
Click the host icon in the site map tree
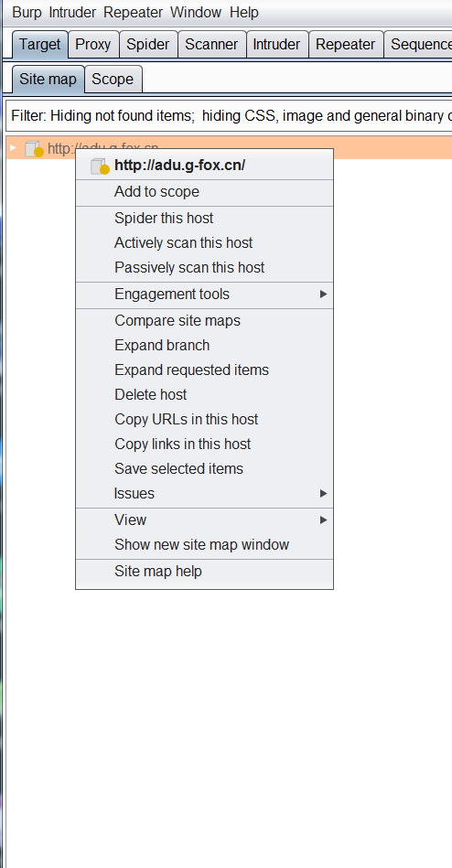tap(35, 148)
